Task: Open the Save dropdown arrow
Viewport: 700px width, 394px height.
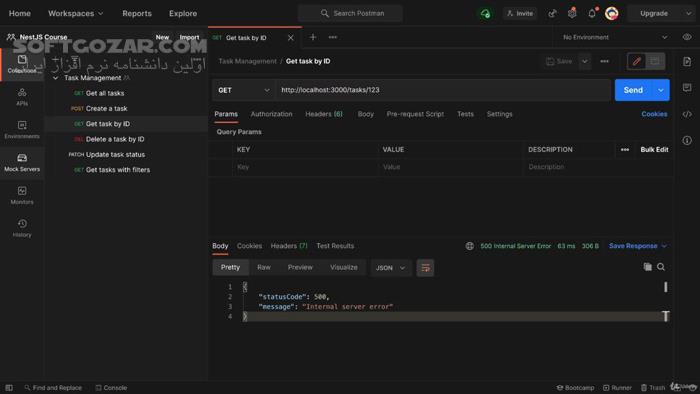Action: click(584, 61)
